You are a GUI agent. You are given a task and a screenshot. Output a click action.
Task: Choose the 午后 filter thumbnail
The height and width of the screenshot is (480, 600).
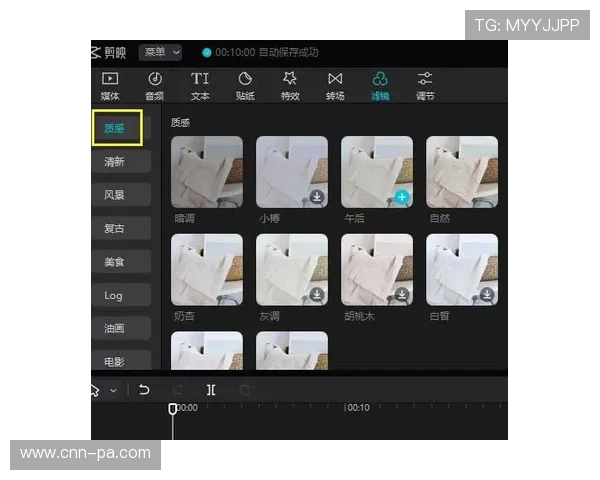(x=377, y=172)
